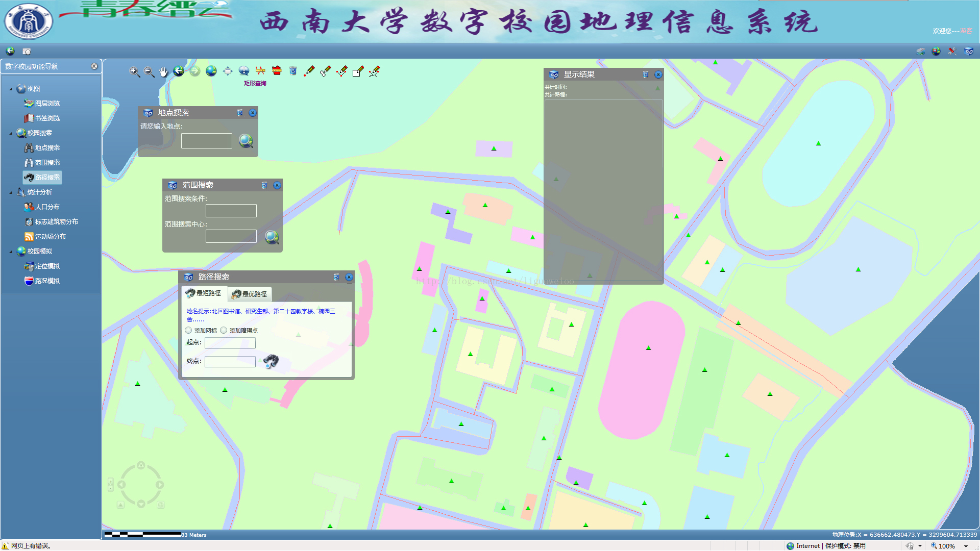Click the camera snapshot icon below logo
980x551 pixels.
[27, 51]
